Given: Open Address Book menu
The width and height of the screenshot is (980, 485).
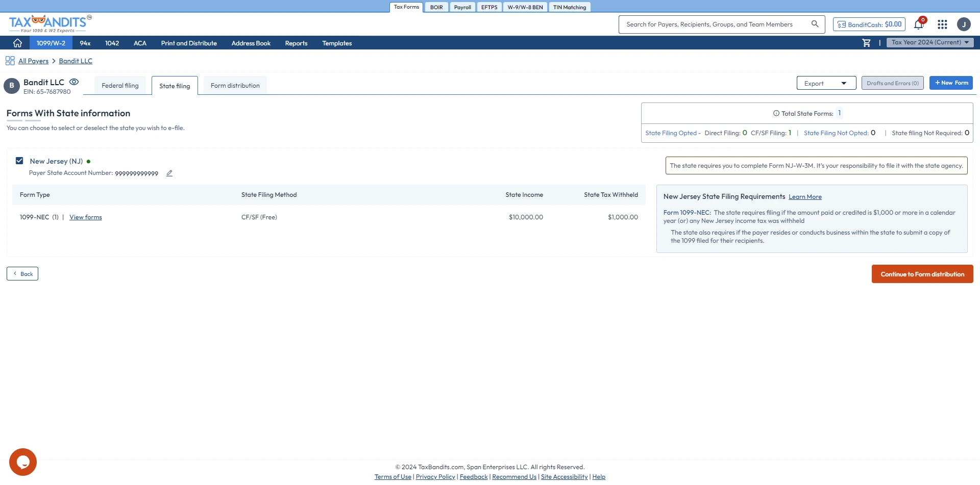Looking at the screenshot, I should coord(251,43).
